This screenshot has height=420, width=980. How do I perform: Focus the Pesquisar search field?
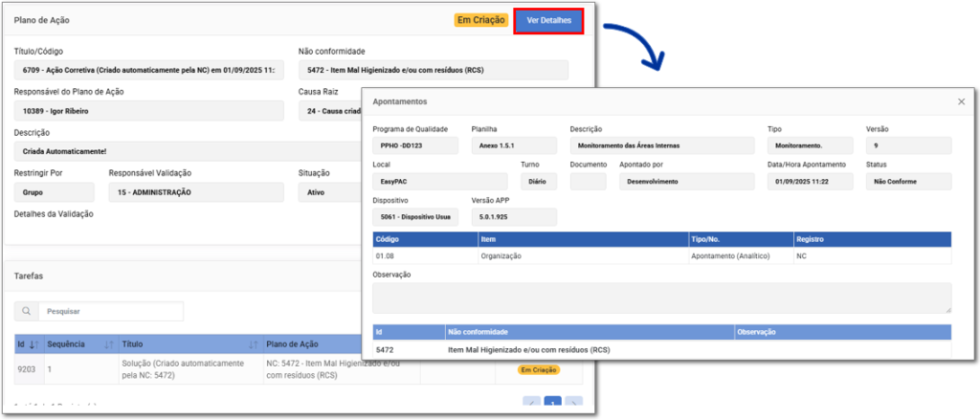(x=110, y=311)
